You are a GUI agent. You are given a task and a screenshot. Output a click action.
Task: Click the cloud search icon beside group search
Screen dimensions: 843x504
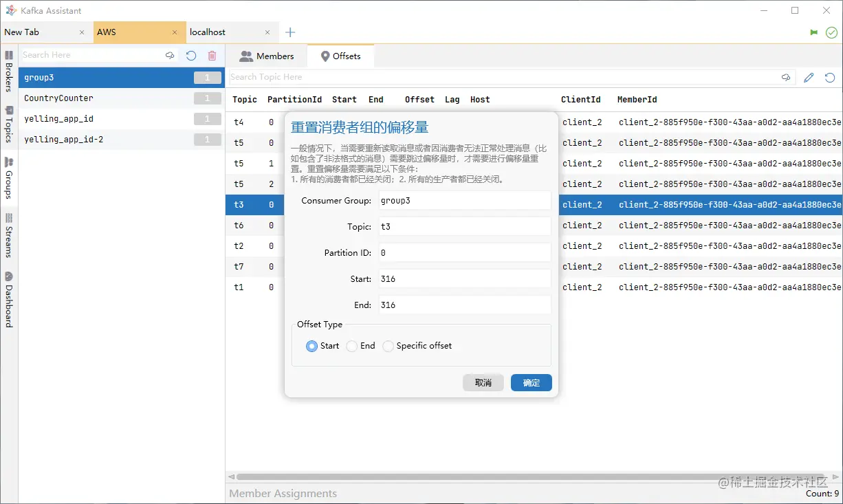[x=170, y=56]
